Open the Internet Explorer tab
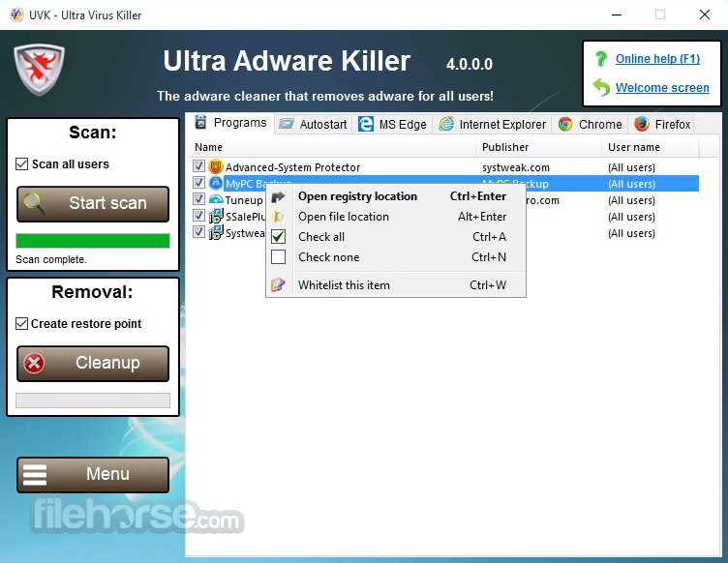 (492, 124)
